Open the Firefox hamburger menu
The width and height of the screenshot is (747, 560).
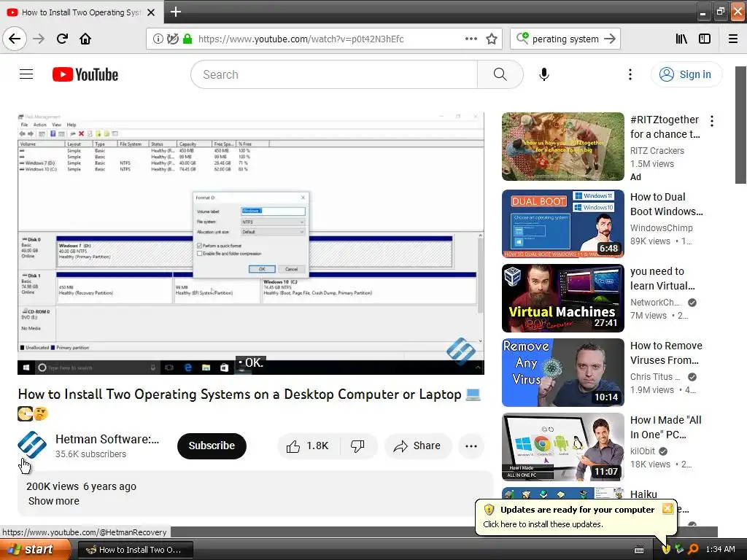click(x=732, y=39)
